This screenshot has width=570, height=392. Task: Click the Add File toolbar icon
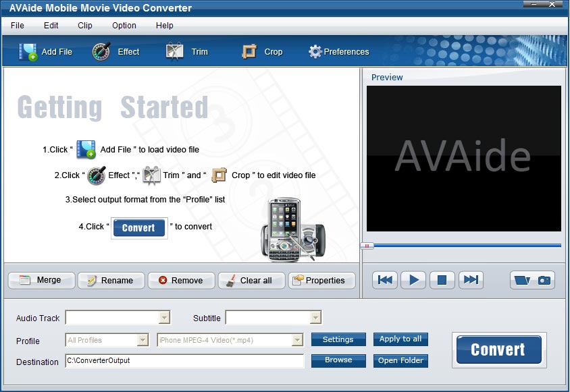28,51
